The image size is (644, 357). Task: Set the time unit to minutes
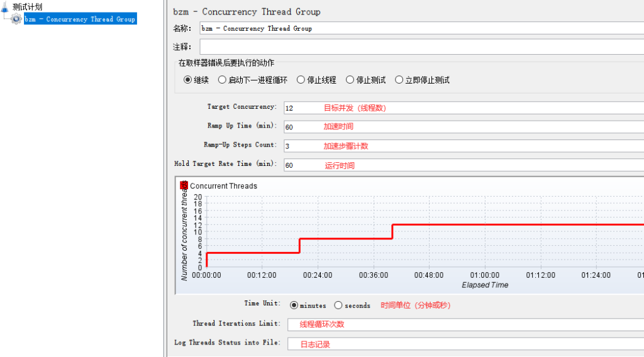coord(294,305)
